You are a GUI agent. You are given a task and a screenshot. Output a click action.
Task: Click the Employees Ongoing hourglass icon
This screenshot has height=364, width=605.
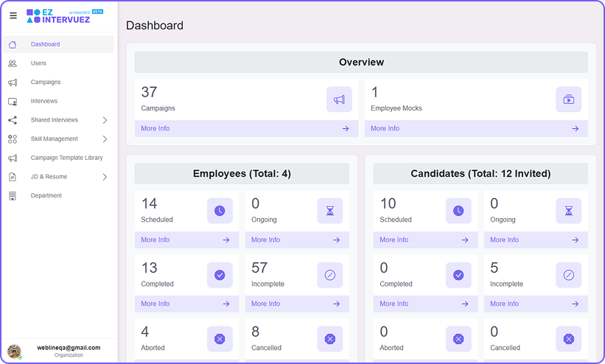pyautogui.click(x=329, y=211)
